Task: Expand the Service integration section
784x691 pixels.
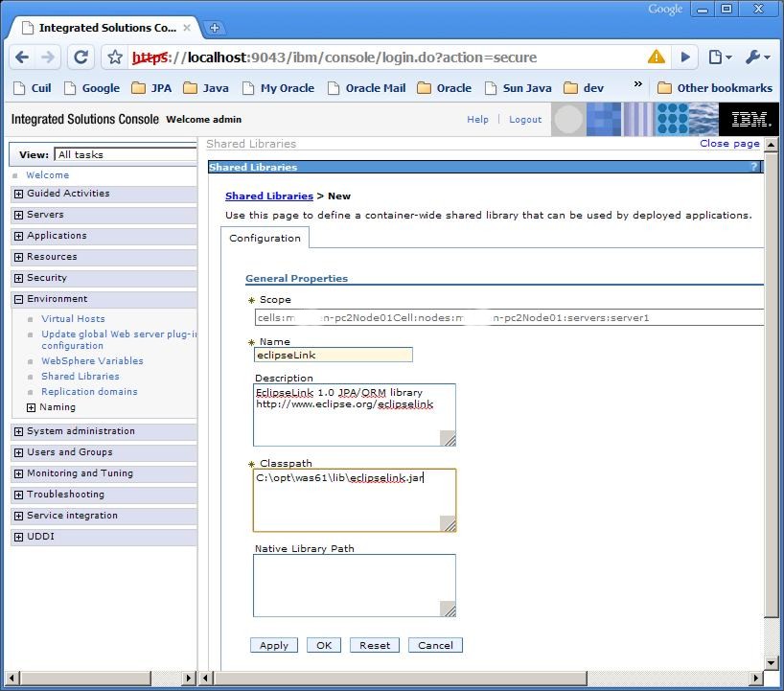Action: click(x=18, y=516)
